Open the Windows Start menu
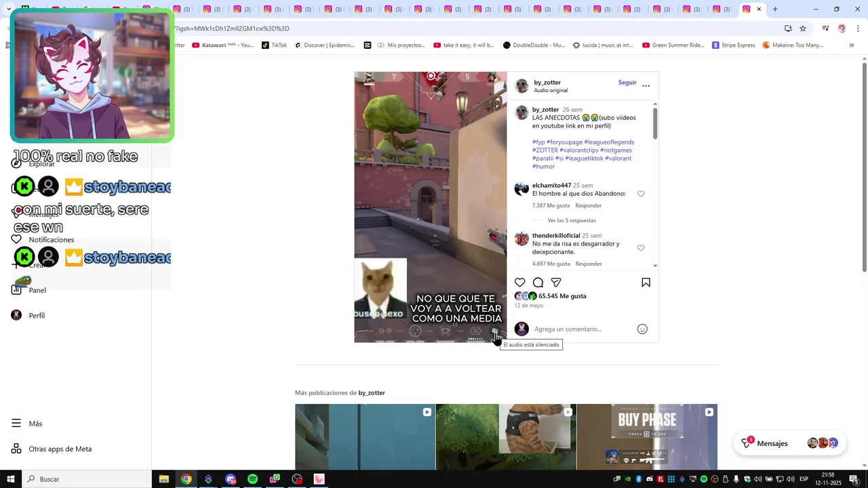The width and height of the screenshot is (868, 488). click(11, 479)
